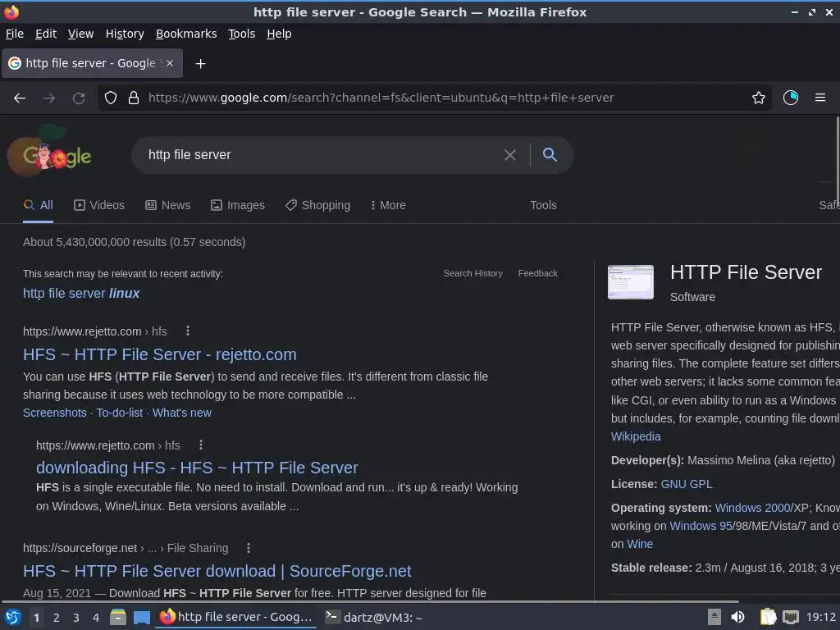
Task: Open 'downloading HFS - HFS ~ HTTP File Server' result
Action: click(197, 468)
